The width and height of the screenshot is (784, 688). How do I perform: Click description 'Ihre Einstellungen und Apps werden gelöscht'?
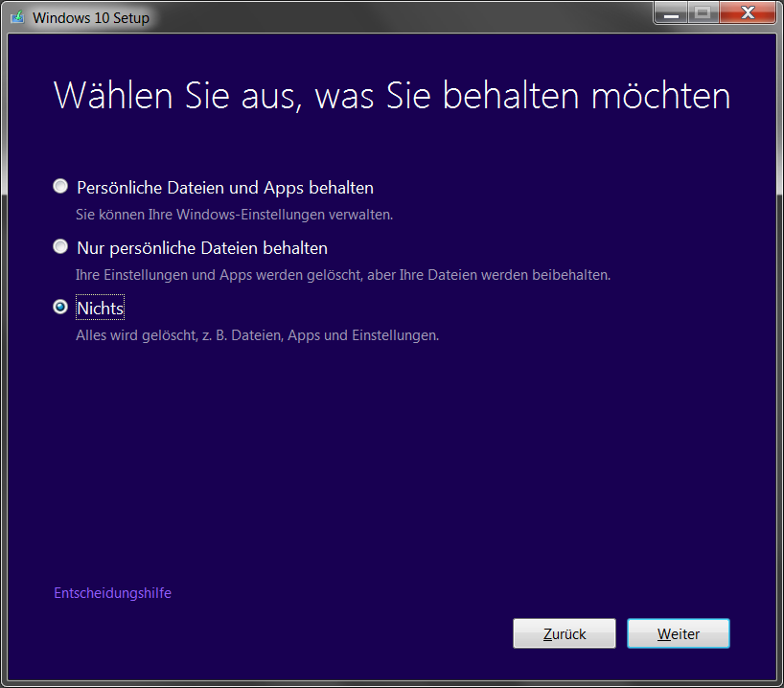[219, 275]
